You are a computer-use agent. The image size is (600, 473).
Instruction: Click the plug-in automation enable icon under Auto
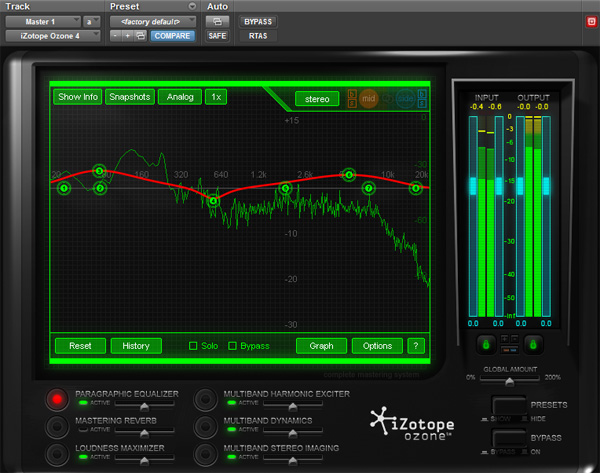[217, 21]
